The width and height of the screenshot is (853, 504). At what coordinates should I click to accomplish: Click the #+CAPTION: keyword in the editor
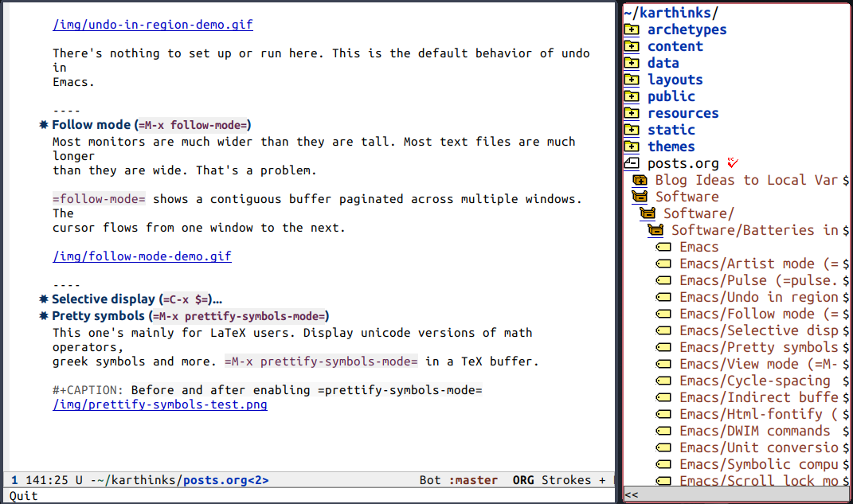coord(88,390)
